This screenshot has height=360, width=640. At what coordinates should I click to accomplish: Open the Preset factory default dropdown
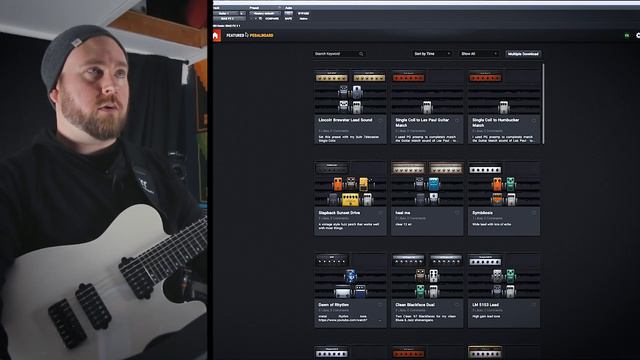(265, 13)
